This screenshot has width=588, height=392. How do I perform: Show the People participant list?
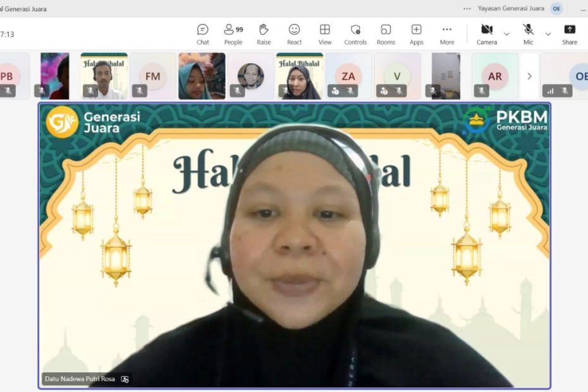pos(233,34)
